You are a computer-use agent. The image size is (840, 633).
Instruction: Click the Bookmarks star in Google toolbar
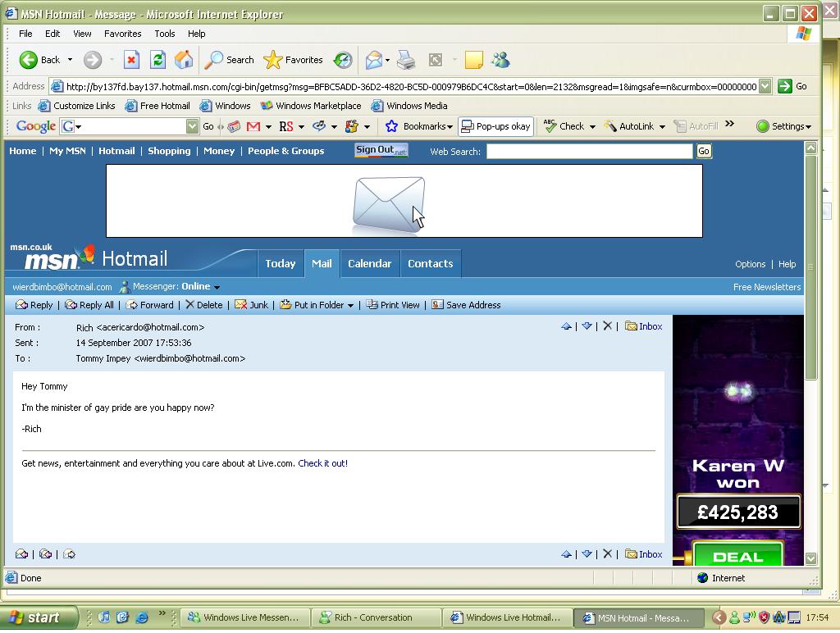[391, 126]
